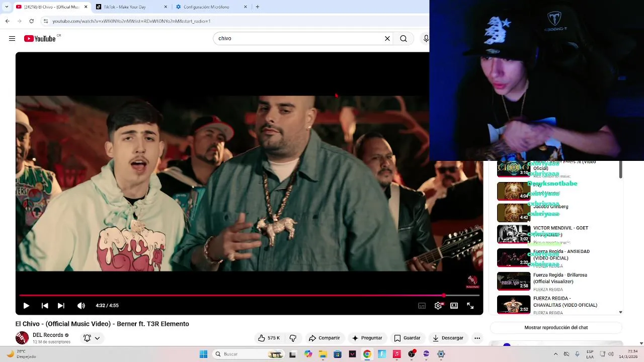
Task: Like the video showing 575 K
Action: click(x=269, y=338)
